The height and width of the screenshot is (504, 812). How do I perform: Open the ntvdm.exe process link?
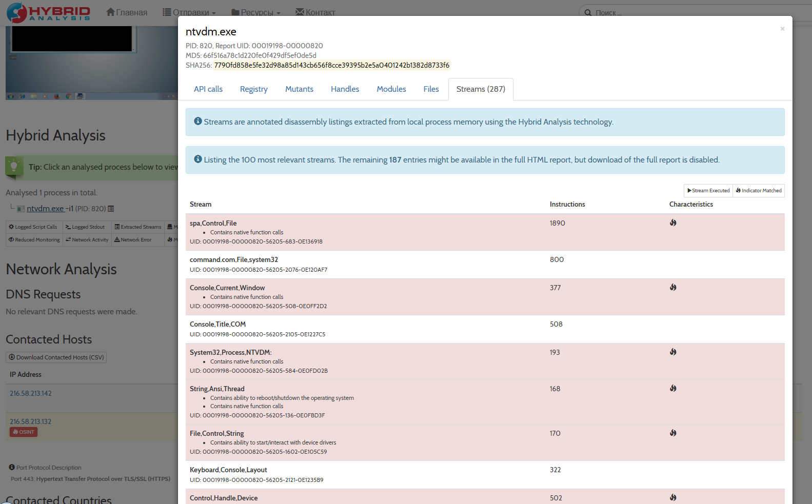click(45, 209)
